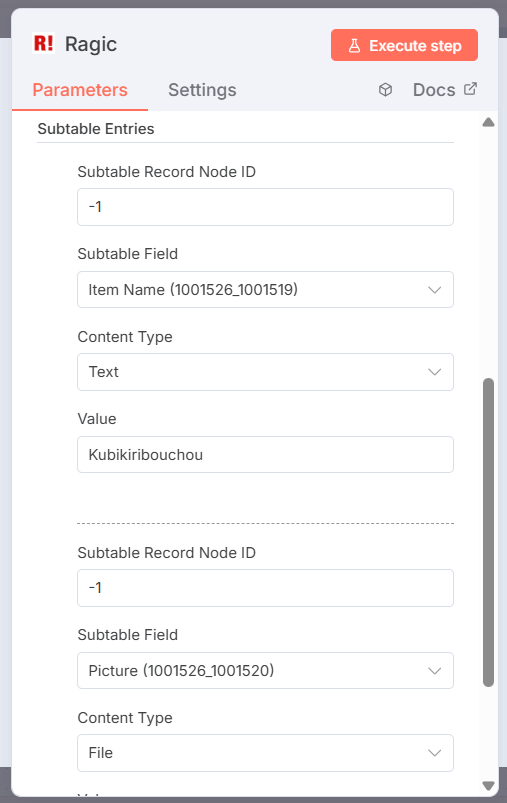Open the Docs link
Viewport: 507px width, 803px height.
click(434, 90)
